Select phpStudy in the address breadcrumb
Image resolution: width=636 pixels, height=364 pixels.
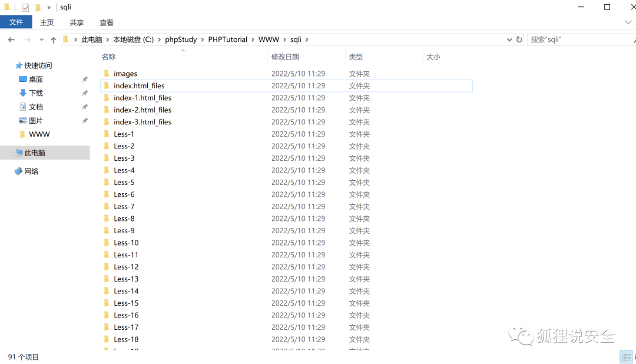pyautogui.click(x=181, y=39)
